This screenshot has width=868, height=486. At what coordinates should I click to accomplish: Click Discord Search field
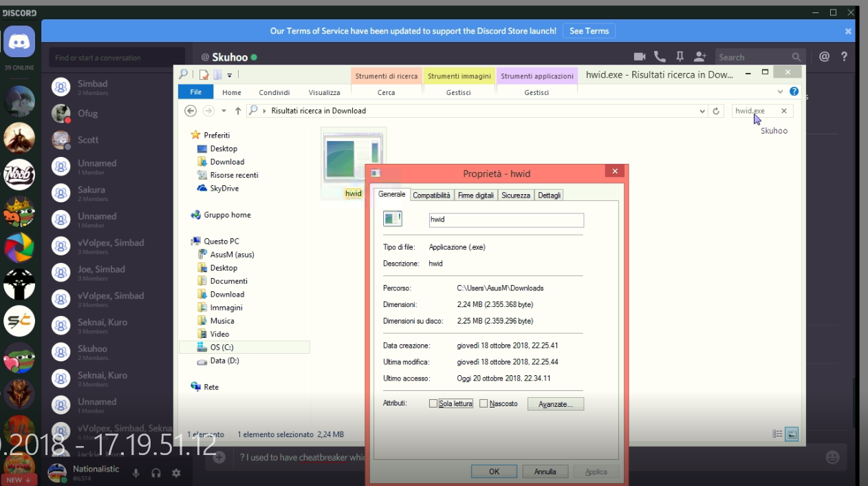click(760, 57)
